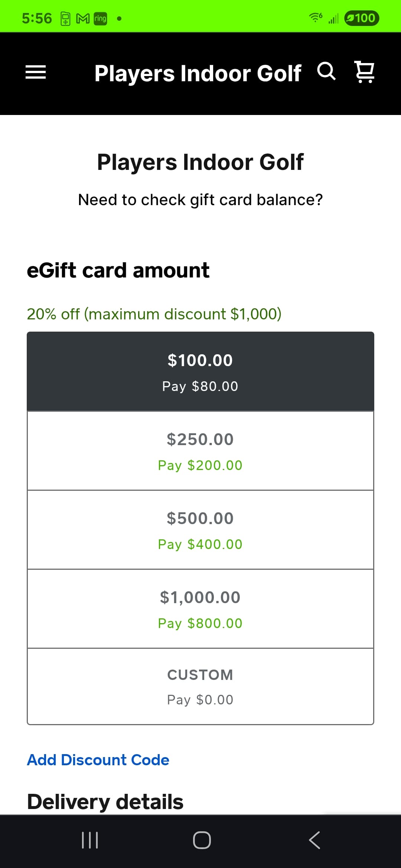Tap the Android back navigation arrow
Screen dimensions: 401x868
click(314, 840)
